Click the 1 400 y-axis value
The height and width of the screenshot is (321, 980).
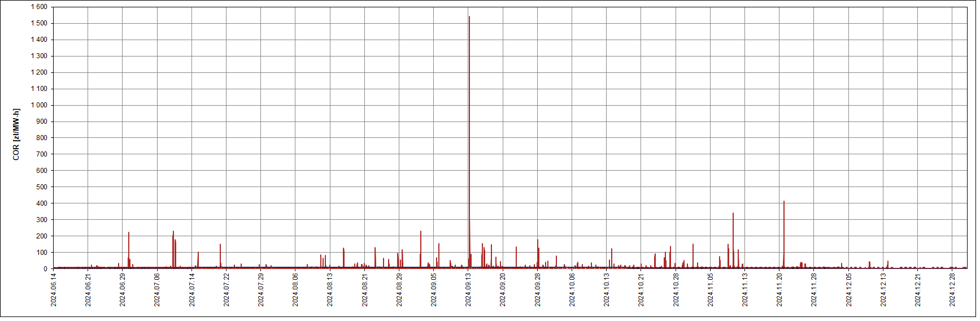(x=39, y=40)
